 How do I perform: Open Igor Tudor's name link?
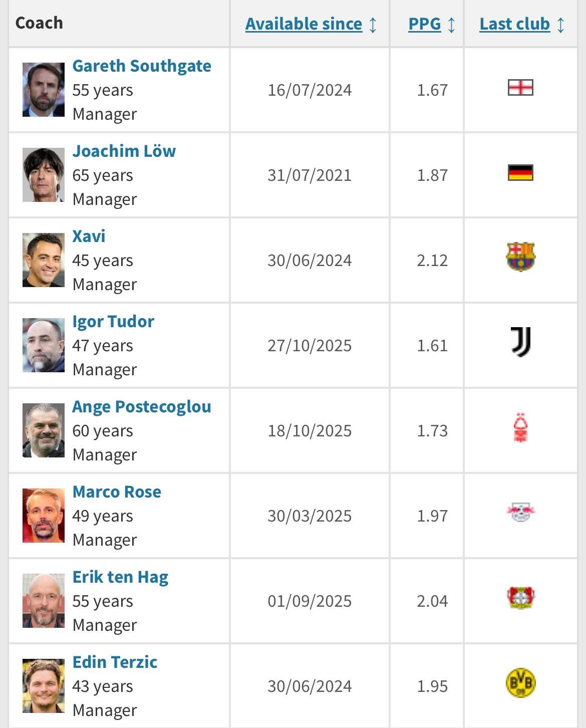tap(113, 321)
